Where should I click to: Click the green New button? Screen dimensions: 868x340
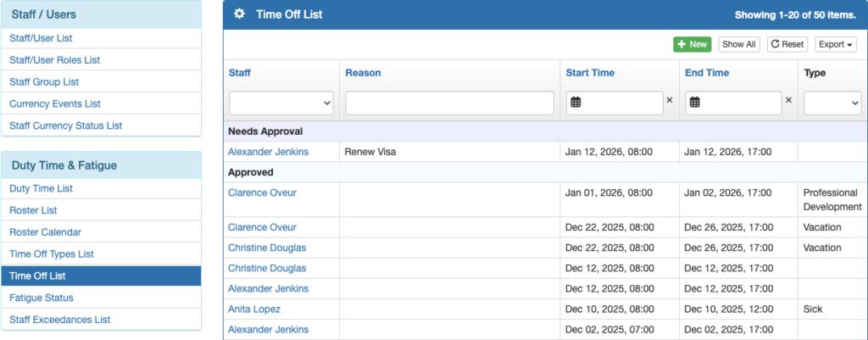tap(692, 44)
